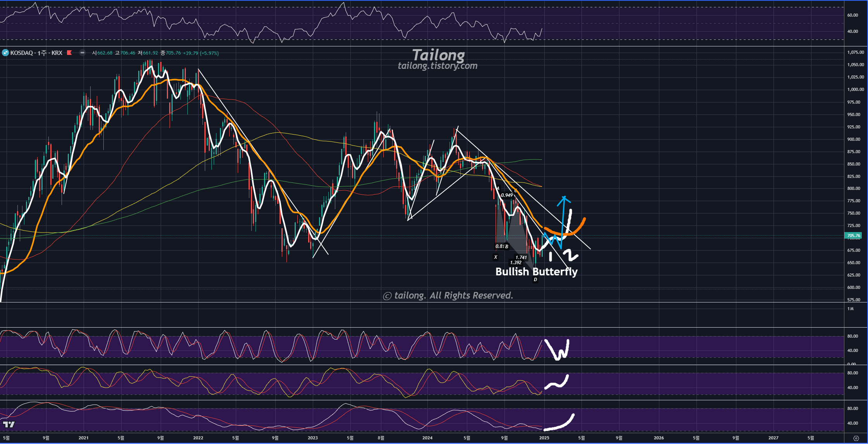Click the TradingView logo at bottom left
This screenshot has height=444, width=868.
(x=9, y=425)
